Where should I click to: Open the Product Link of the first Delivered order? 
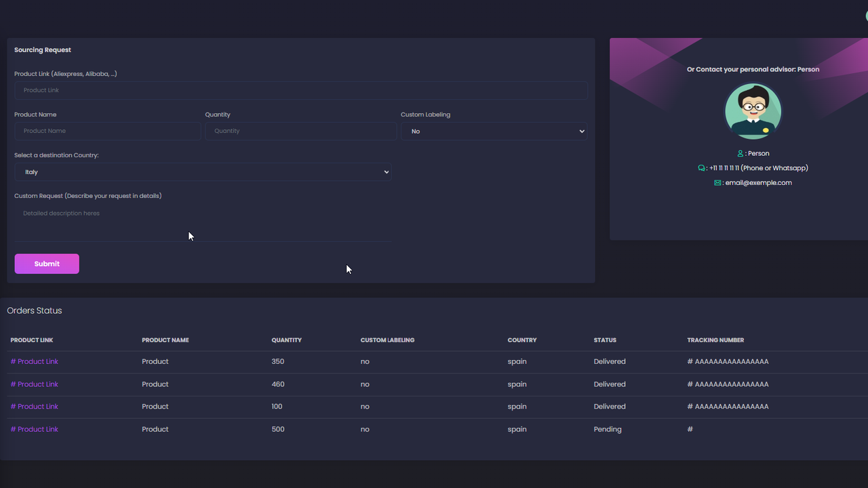click(x=34, y=361)
